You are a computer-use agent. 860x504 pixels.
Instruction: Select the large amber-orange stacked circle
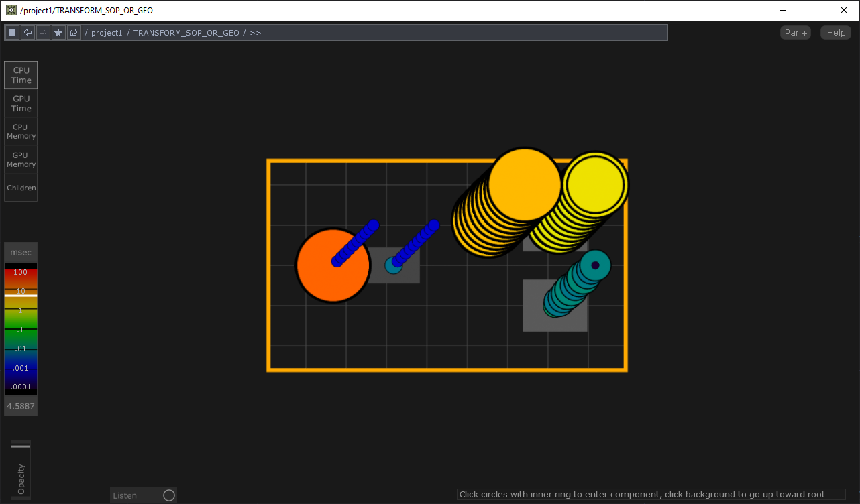click(525, 184)
